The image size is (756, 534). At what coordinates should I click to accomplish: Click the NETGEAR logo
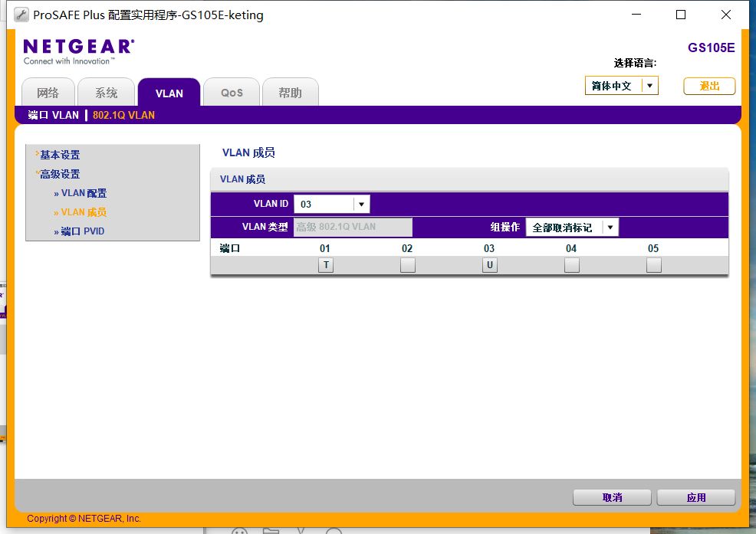click(x=79, y=51)
